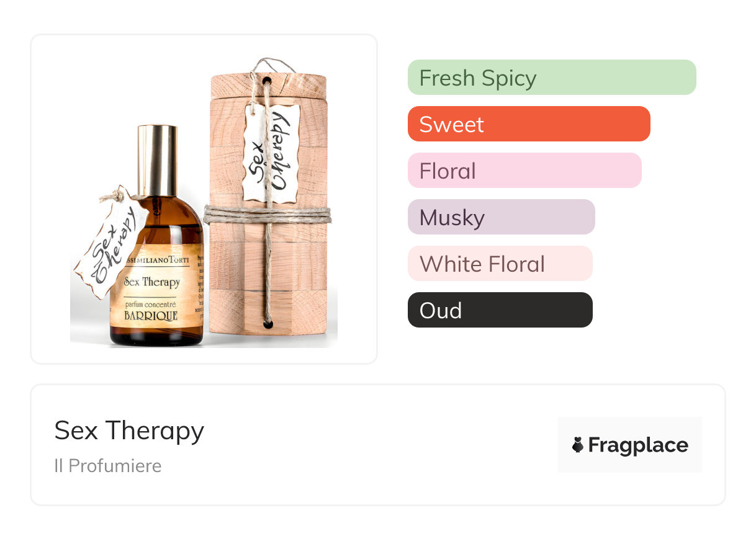The width and height of the screenshot is (756, 536).
Task: Click the BARRIQUE label on bottle
Action: pyautogui.click(x=151, y=315)
